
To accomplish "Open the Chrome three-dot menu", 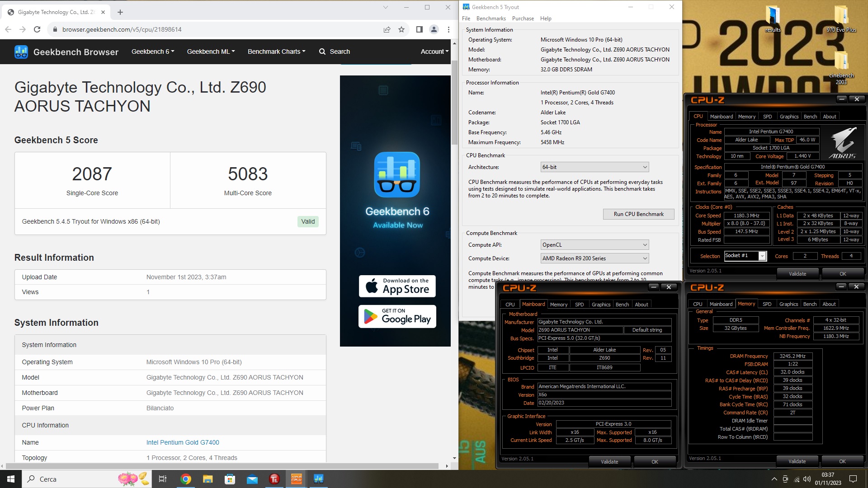I will click(x=448, y=29).
